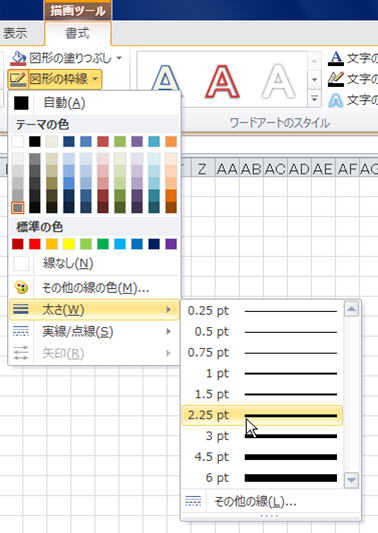Choose the 2.25 pt line weight

262,415
